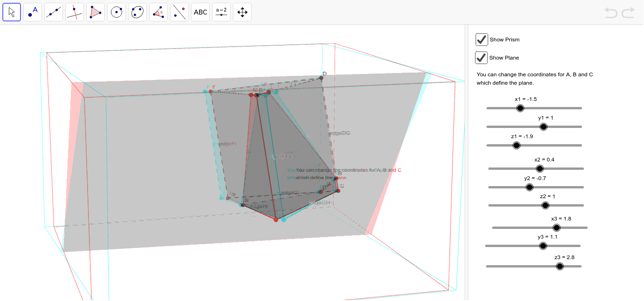
Task: Select the Move tool
Action: [12, 12]
